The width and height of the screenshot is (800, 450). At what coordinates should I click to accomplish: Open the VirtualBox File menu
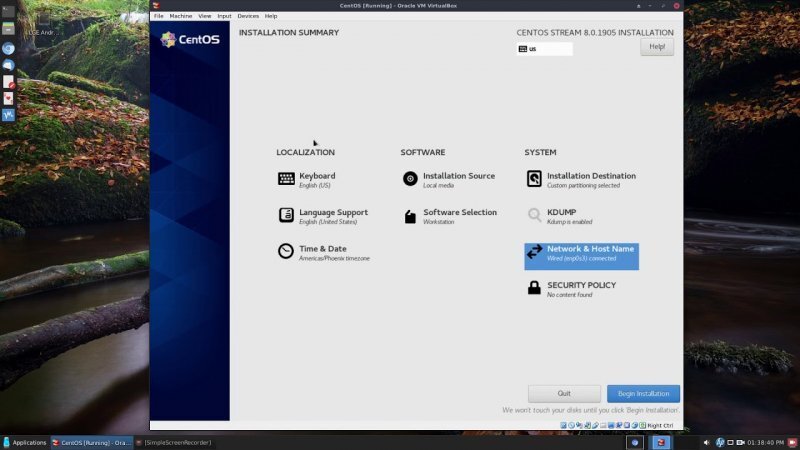pos(159,16)
